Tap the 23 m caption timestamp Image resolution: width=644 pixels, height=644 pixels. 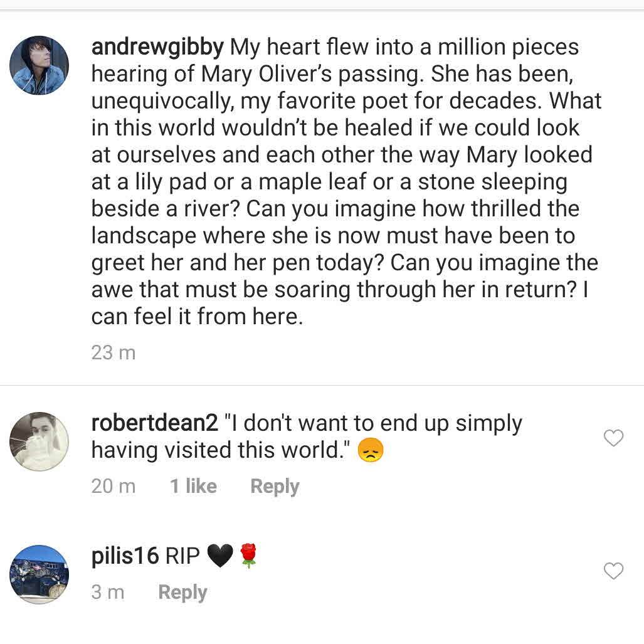tap(113, 352)
